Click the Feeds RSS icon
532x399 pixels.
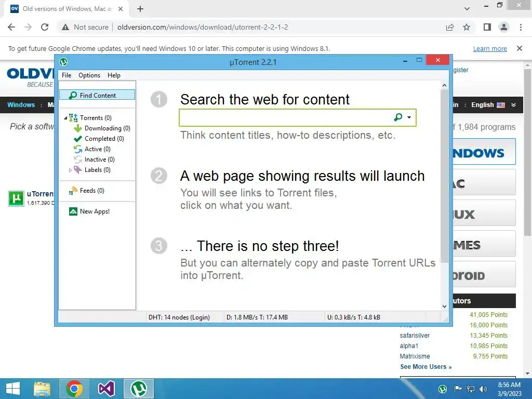[x=73, y=191]
